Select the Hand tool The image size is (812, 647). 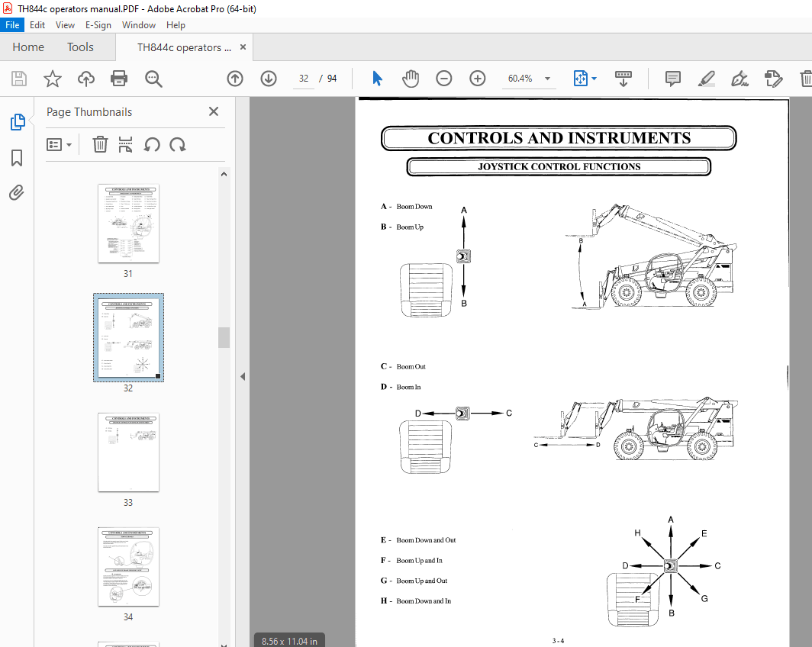coord(411,78)
